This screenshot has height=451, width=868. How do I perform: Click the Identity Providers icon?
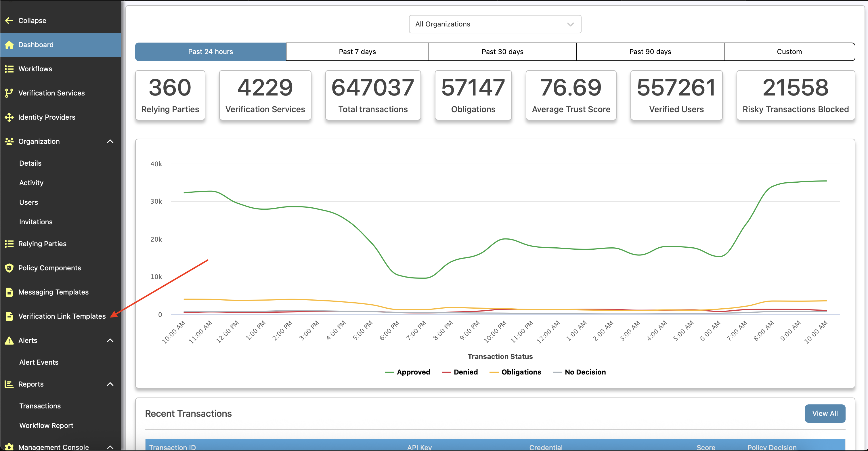click(9, 117)
